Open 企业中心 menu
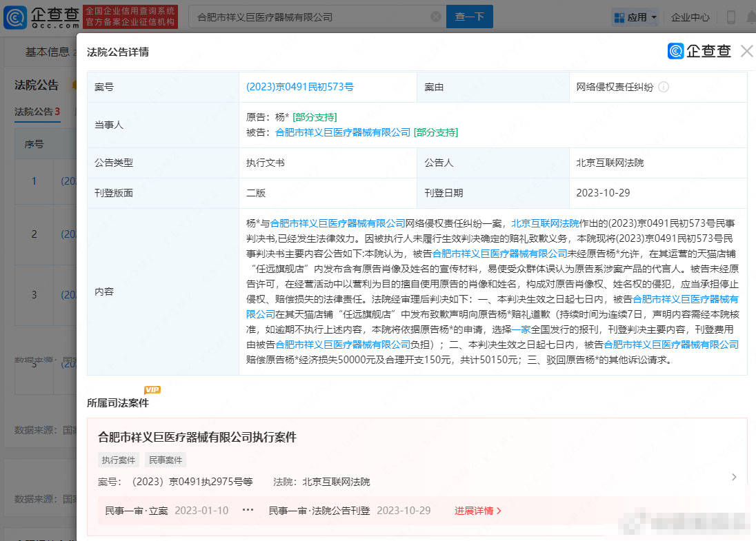 coord(690,17)
